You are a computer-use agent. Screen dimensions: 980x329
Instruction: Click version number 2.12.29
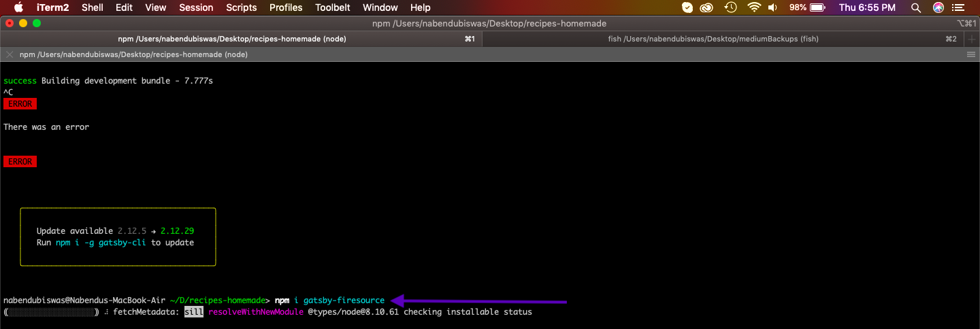[x=177, y=231]
